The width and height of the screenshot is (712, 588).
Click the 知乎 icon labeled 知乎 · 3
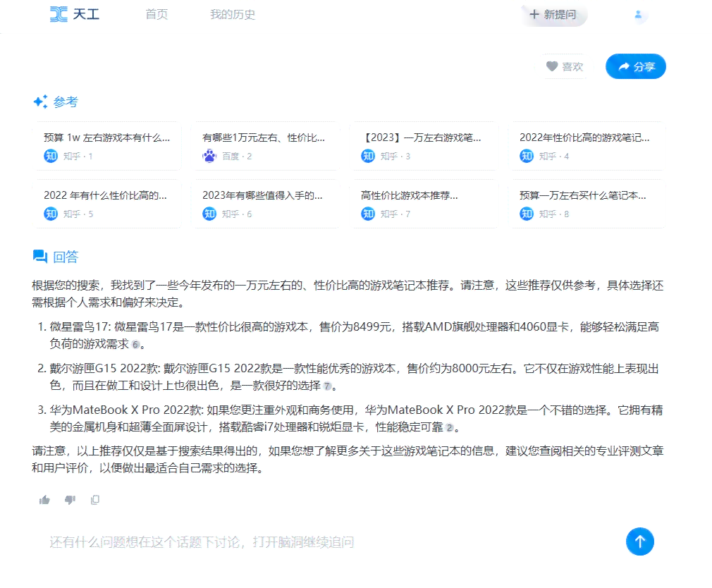coord(368,157)
